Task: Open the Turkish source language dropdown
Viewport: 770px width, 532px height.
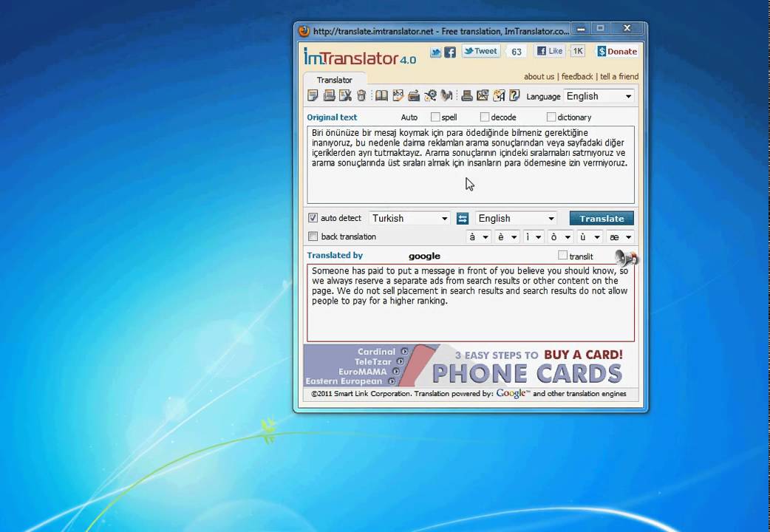Action: [x=409, y=218]
